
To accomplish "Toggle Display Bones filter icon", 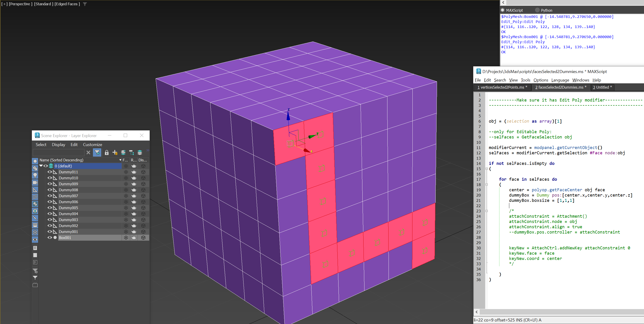I will 35,218.
